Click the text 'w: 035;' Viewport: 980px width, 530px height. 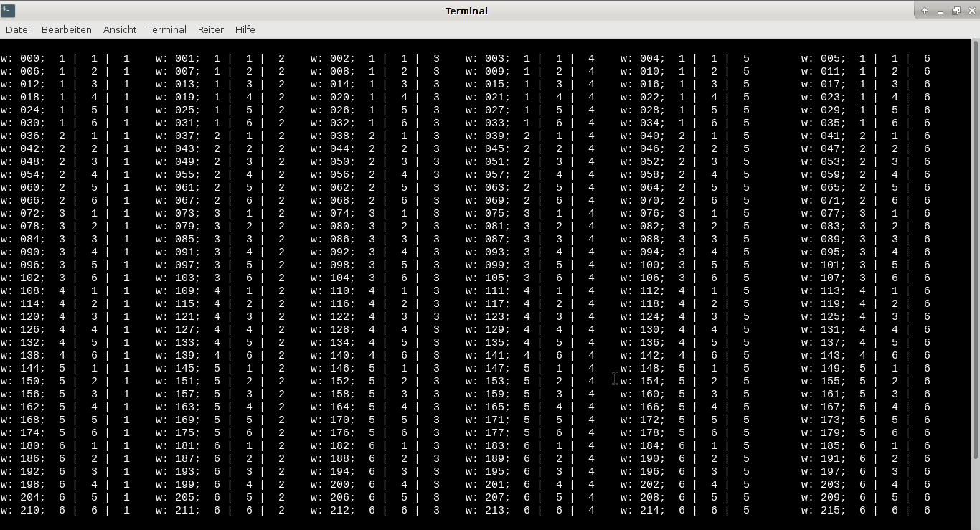tap(823, 123)
